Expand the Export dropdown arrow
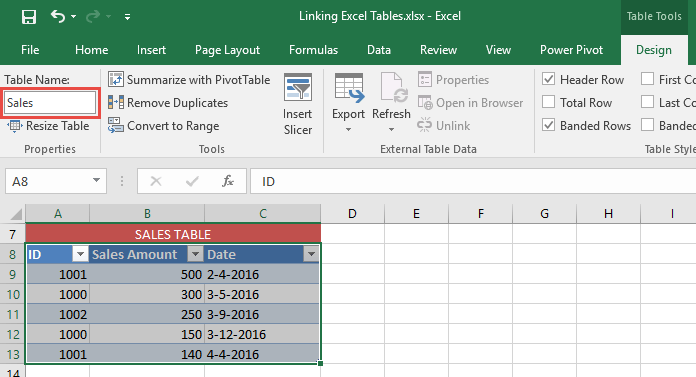The width and height of the screenshot is (696, 377). pyautogui.click(x=348, y=130)
